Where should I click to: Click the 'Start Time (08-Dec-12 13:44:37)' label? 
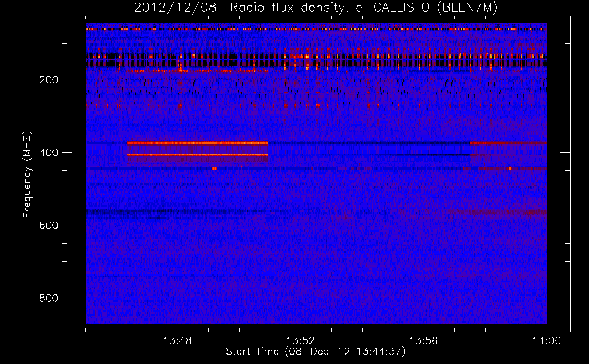pos(316,352)
